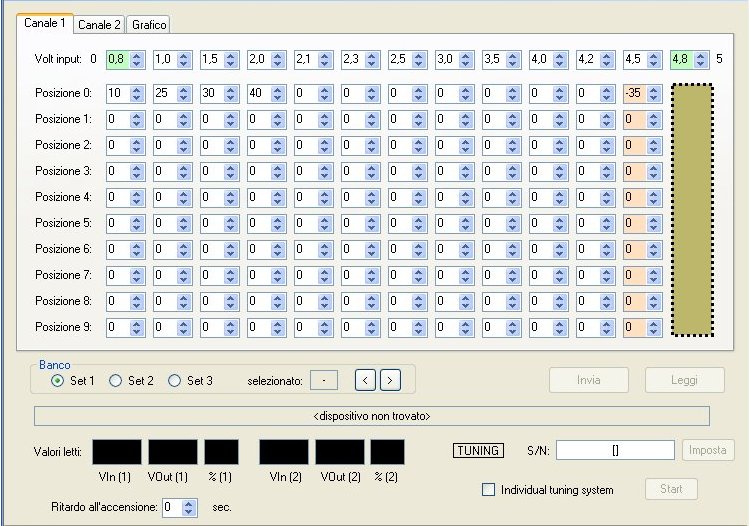
Task: Click the Leggi button
Action: tap(684, 380)
